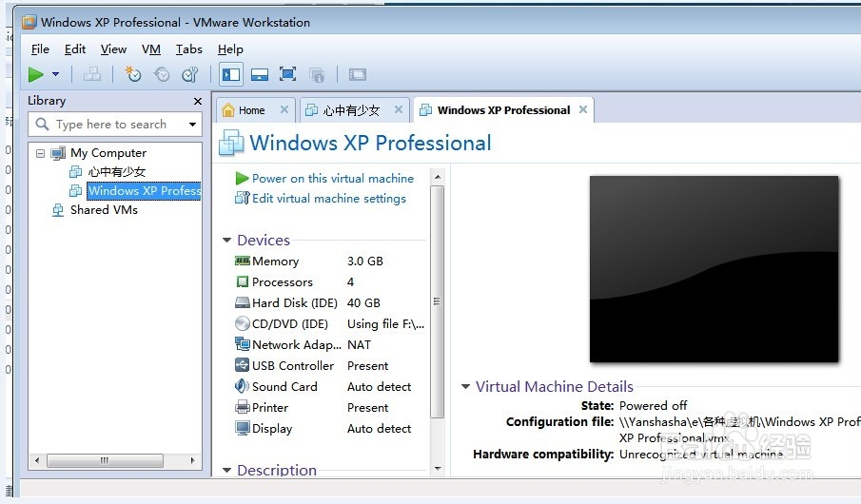The image size is (861, 504).
Task: Open the library search dropdown arrow
Action: [192, 125]
